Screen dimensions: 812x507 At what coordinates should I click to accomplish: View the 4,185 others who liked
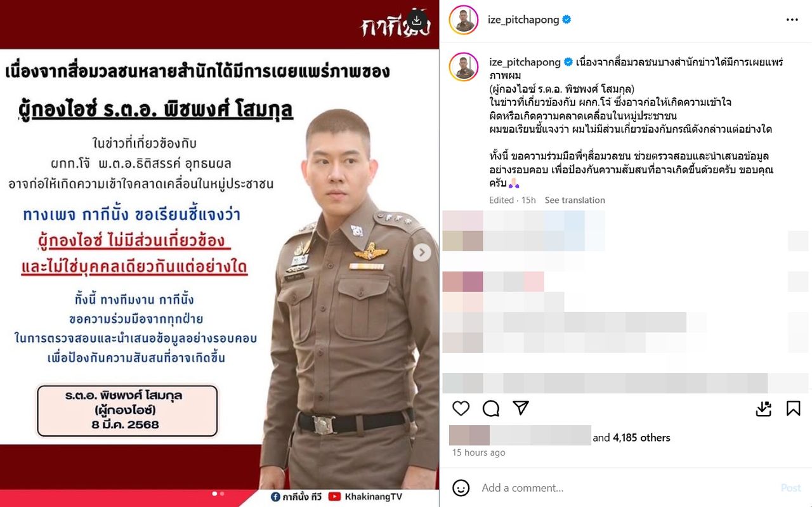[641, 437]
